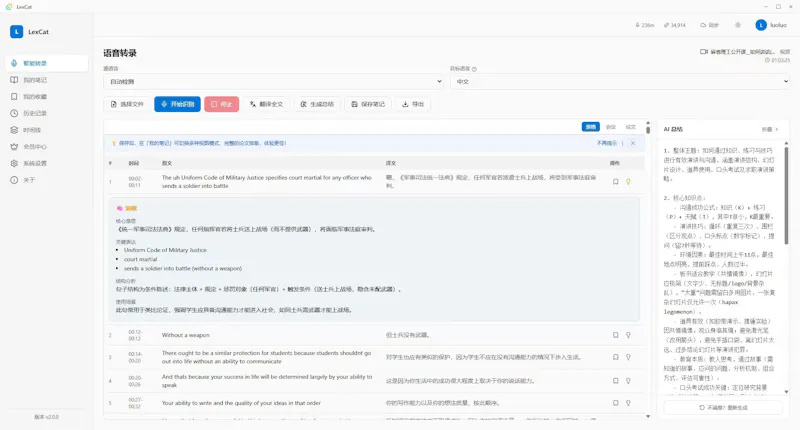Open the source language 自动检测 dropdown
Viewport: 800px width, 430px height.
pos(273,82)
